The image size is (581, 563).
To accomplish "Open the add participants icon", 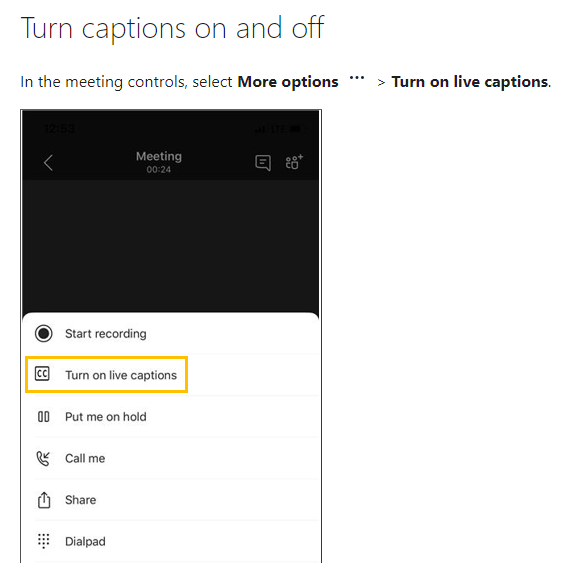I will [294, 162].
